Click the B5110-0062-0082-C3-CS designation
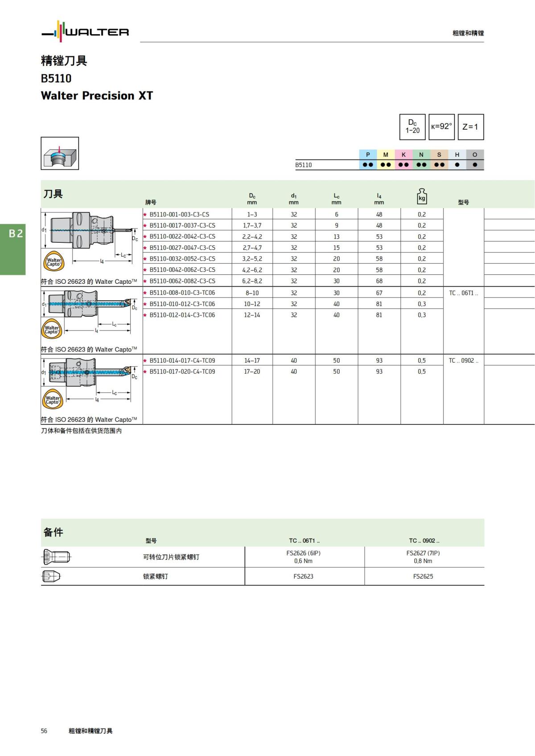The width and height of the screenshot is (535, 756). pyautogui.click(x=182, y=281)
